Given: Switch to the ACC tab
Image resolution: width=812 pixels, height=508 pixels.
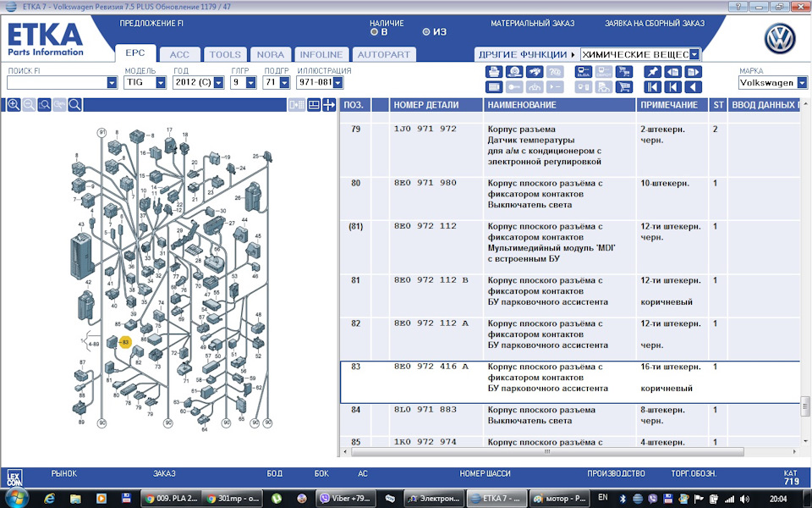Looking at the screenshot, I should 179,54.
